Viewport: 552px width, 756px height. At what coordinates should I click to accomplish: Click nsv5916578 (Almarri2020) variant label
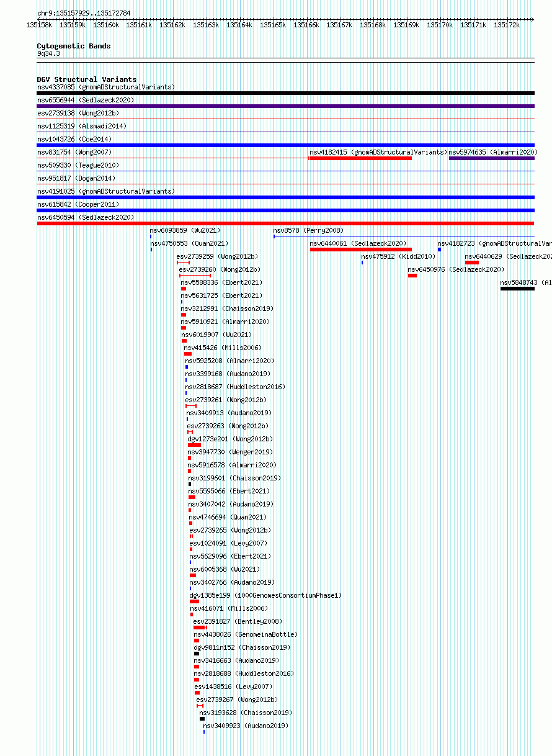(233, 465)
